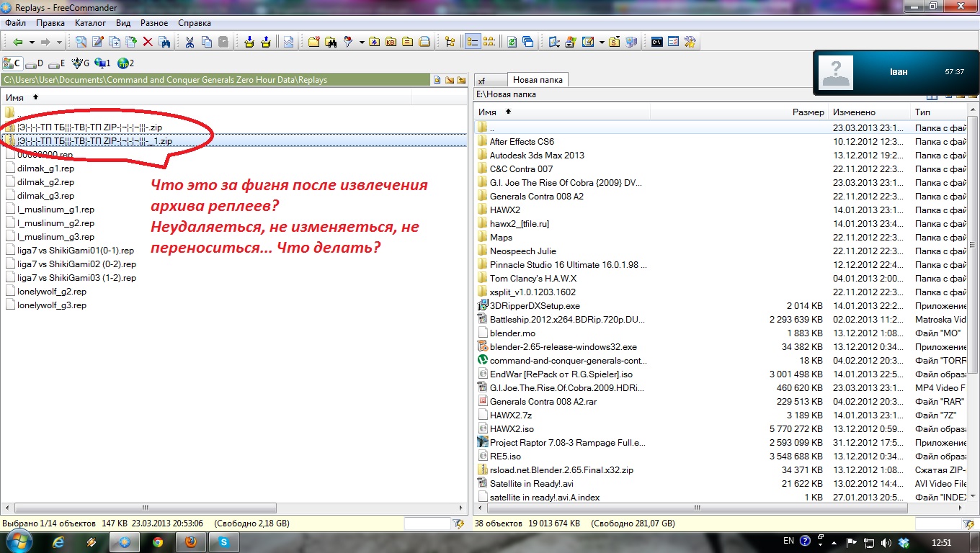Open the Каталог menu
The image size is (980, 553).
point(90,23)
